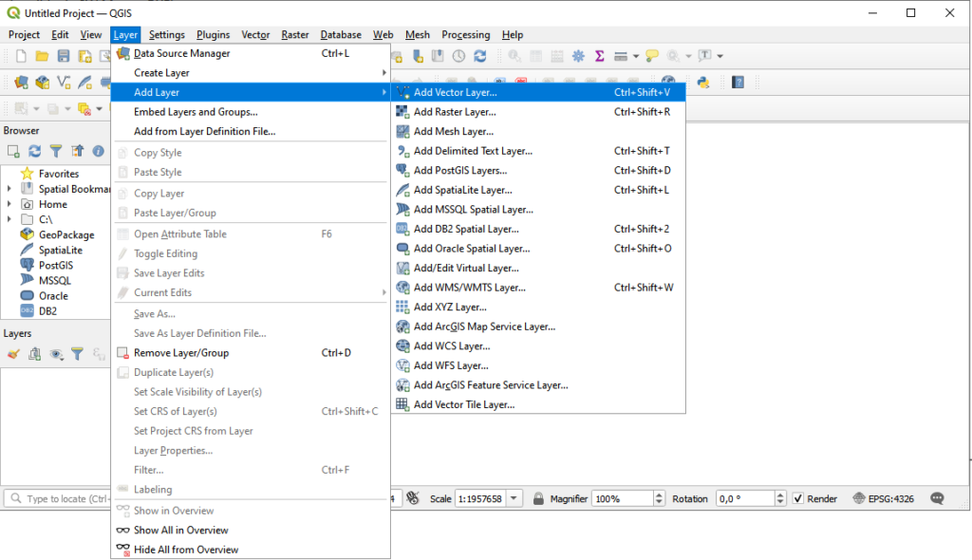Open the Statistical Summary sigma icon

pyautogui.click(x=600, y=56)
